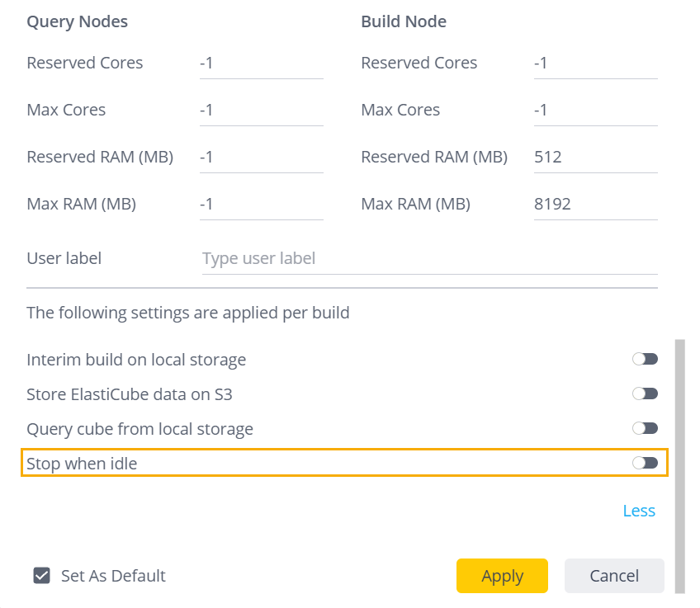
Task: Toggle Interim build on local storage switch
Action: 645,359
